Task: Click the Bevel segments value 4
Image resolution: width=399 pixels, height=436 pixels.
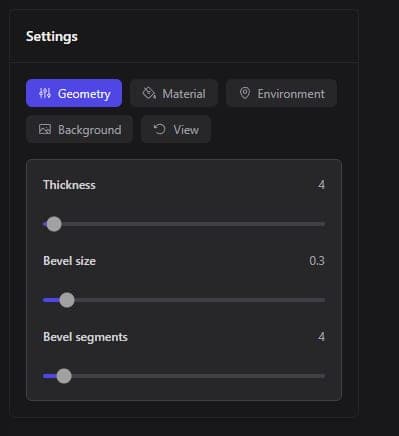Action: click(321, 337)
